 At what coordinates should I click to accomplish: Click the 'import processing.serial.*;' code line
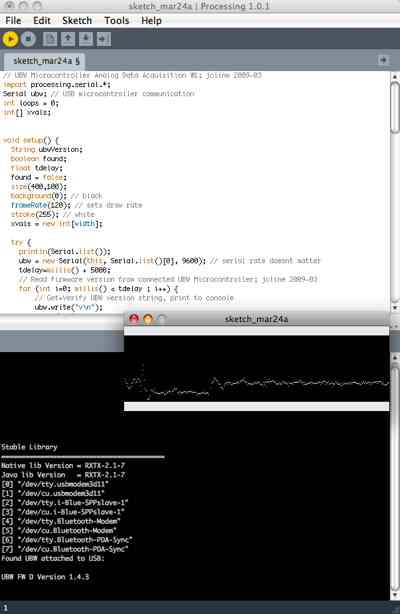tap(57, 85)
